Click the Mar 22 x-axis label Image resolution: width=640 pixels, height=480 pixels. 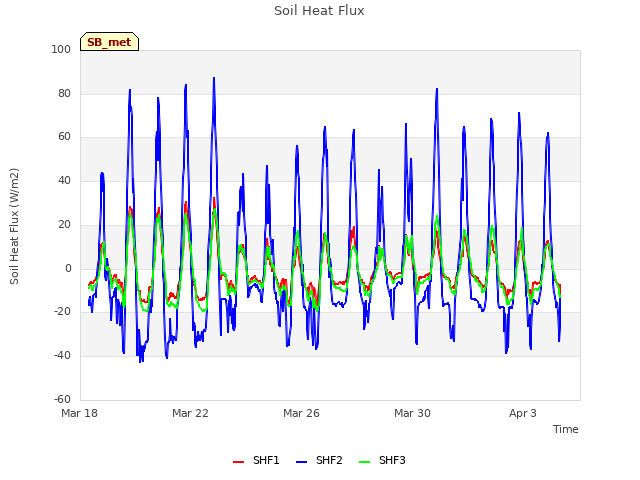click(x=190, y=413)
